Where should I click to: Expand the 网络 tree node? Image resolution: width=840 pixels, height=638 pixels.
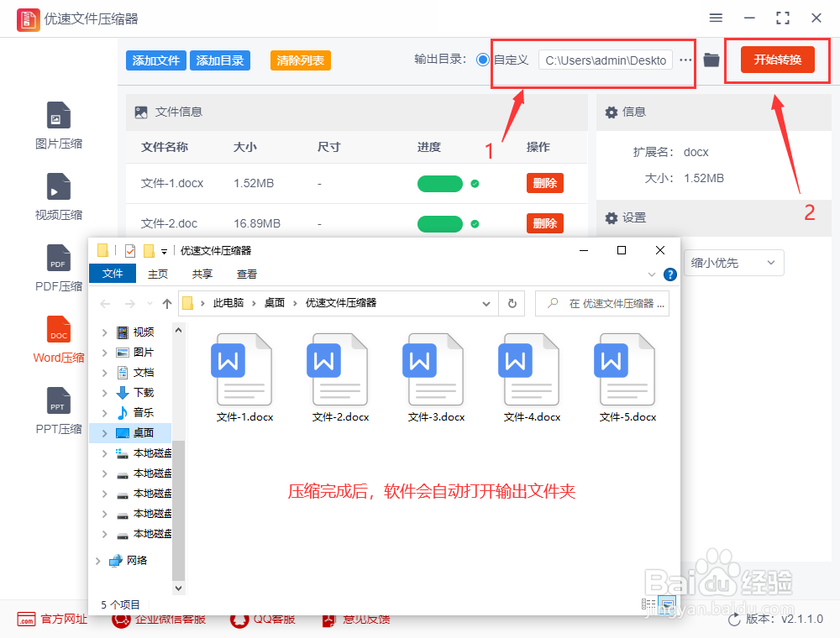pos(97,561)
